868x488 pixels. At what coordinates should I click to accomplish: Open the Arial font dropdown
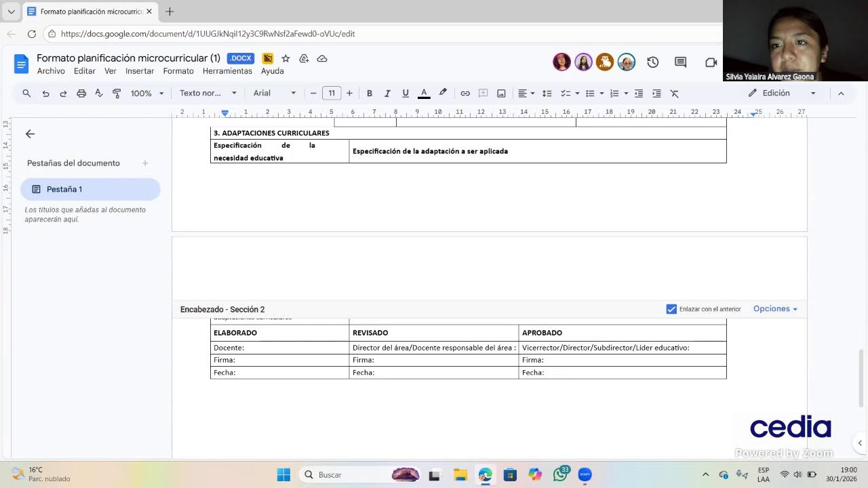coord(275,94)
